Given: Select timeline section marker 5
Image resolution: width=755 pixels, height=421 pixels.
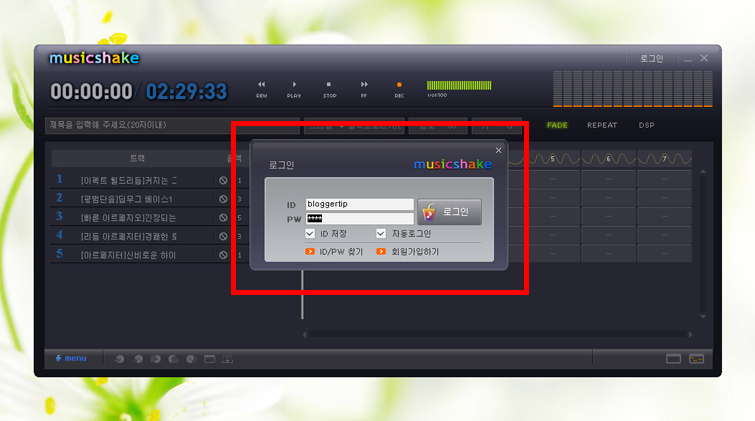Looking at the screenshot, I should 553,158.
